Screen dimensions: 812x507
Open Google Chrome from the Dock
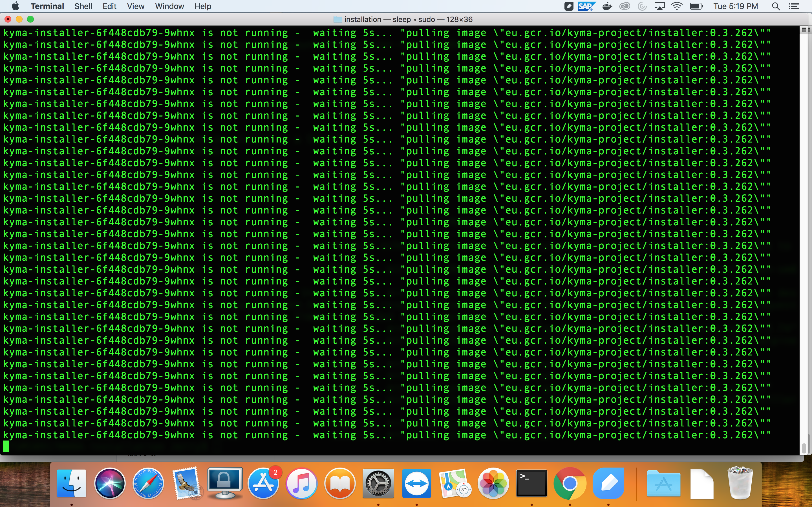pos(570,484)
